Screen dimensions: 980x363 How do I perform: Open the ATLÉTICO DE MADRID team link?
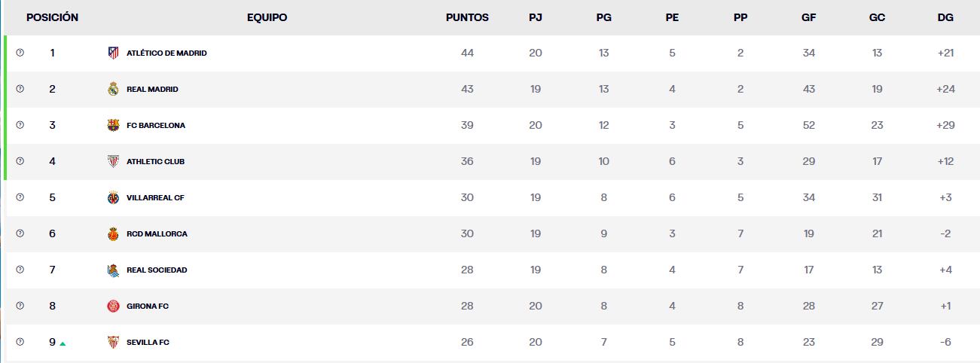point(166,53)
